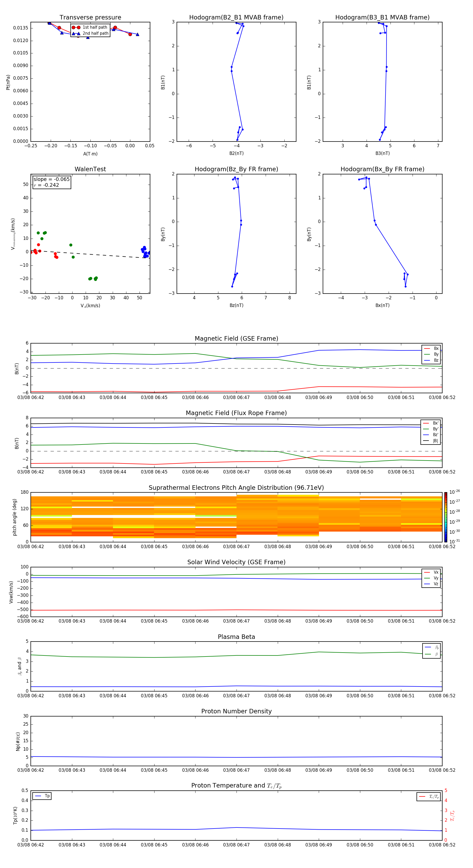Screen dimensions: 473x868
Task: Click the Suprathermal Electrons Pitch Angle title
Action: 236,488
